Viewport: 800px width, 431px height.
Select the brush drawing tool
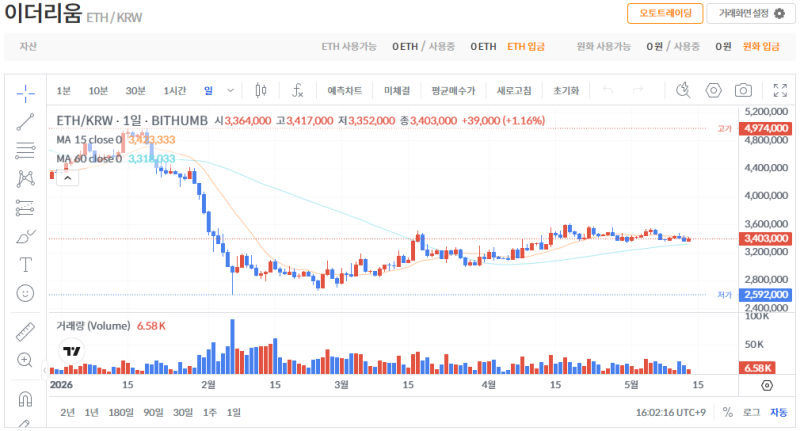(25, 237)
